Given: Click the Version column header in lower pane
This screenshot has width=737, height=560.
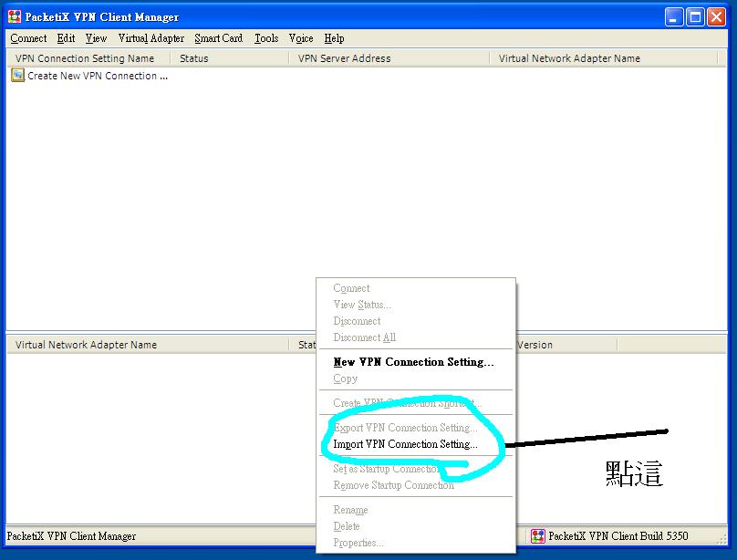Looking at the screenshot, I should click(566, 345).
